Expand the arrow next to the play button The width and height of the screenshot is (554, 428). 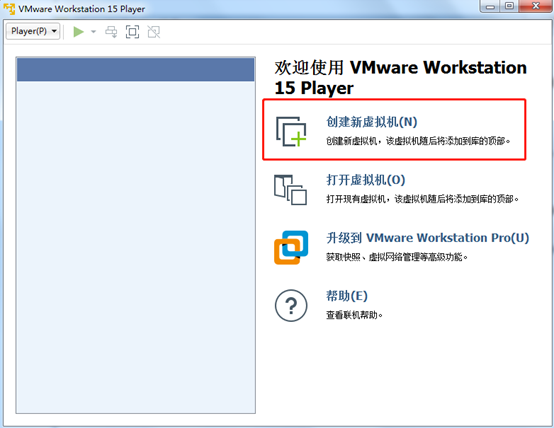tap(93, 32)
